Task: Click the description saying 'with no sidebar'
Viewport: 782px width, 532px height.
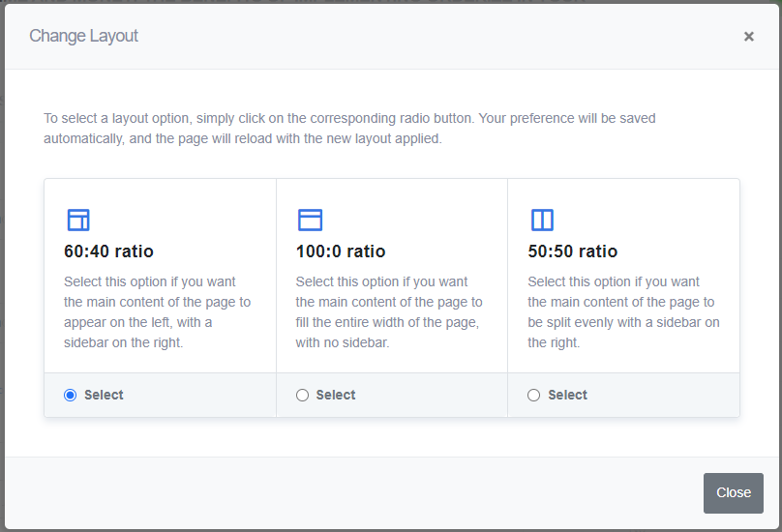Action: pos(389,312)
